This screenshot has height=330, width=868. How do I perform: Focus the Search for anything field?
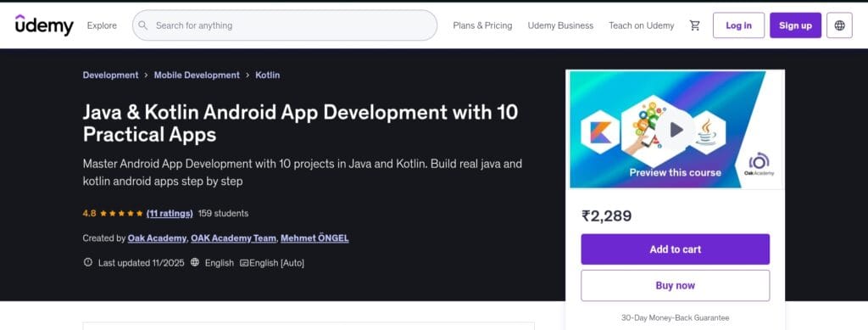(x=285, y=25)
